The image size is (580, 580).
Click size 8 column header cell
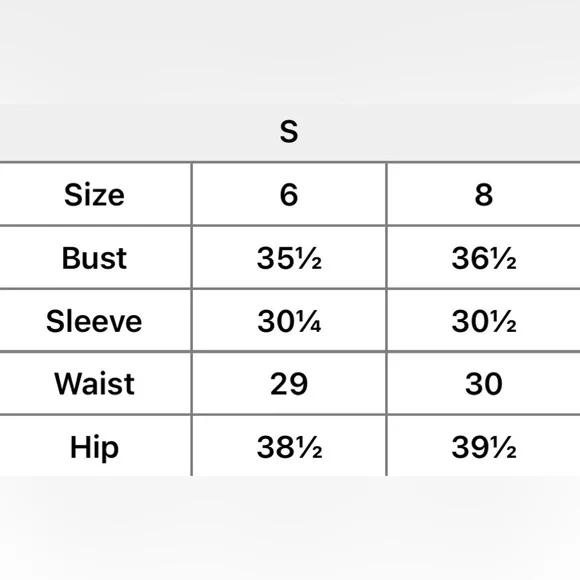point(484,194)
